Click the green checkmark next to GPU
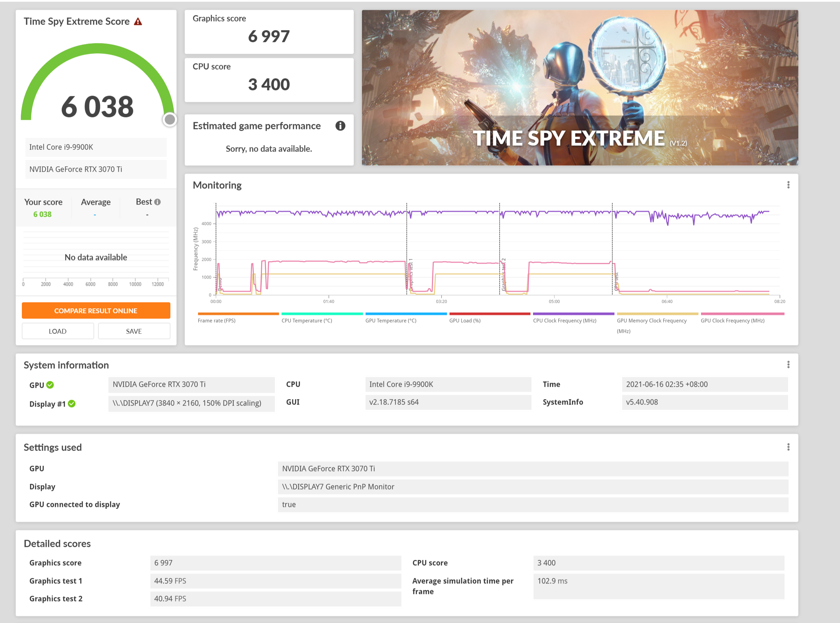The image size is (840, 623). (50, 385)
